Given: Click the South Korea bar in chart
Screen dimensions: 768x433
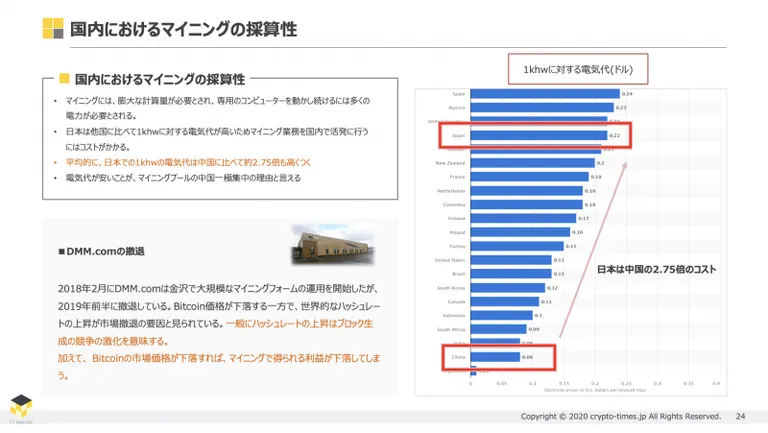Looking at the screenshot, I should click(x=507, y=288).
